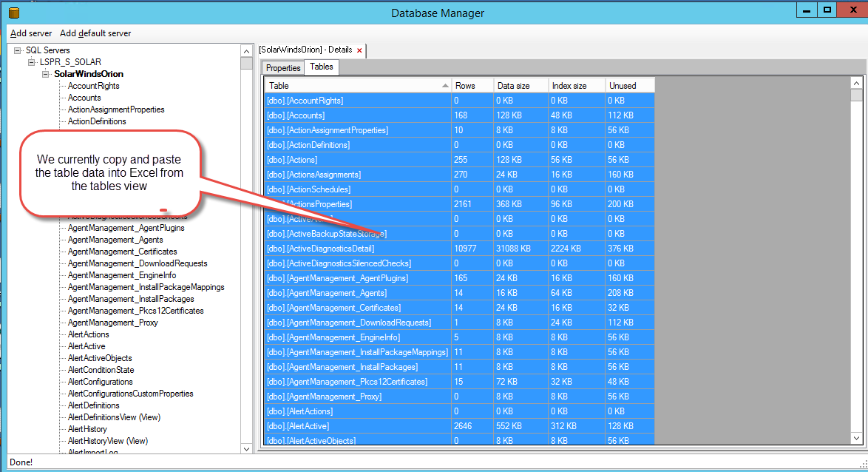Select AlertActive in the tree

(x=87, y=346)
